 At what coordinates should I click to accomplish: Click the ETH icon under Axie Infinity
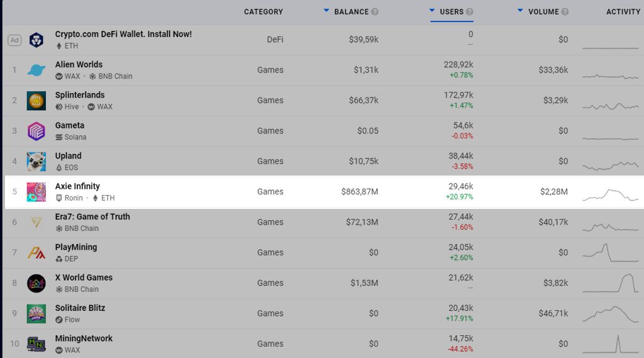96,198
